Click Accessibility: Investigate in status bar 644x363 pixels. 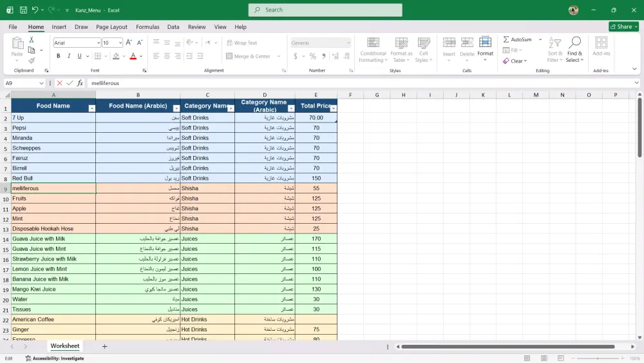[x=55, y=358]
